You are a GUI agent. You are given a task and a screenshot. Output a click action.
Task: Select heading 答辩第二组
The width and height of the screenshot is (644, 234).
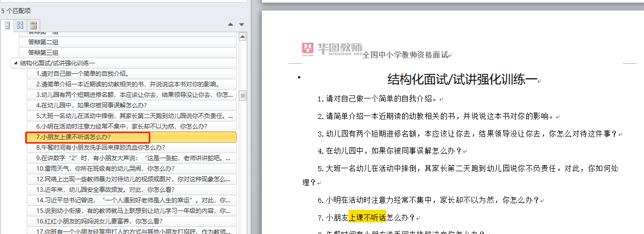(43, 42)
